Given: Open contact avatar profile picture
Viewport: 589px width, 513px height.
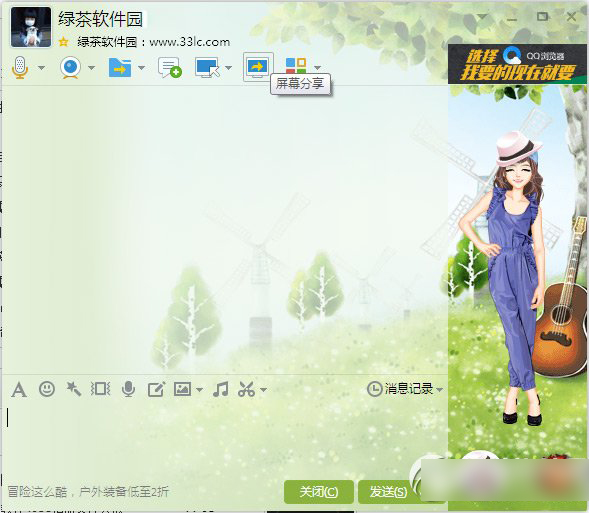Looking at the screenshot, I should click(x=31, y=27).
